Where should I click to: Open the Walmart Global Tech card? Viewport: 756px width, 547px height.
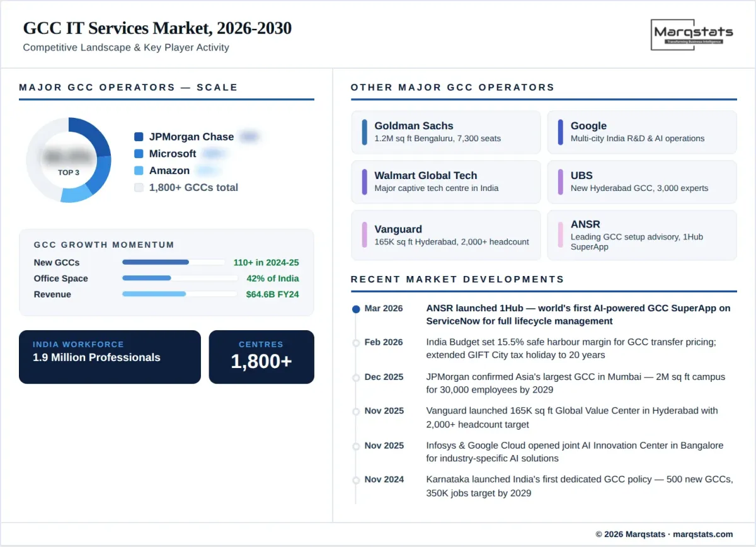(x=445, y=182)
